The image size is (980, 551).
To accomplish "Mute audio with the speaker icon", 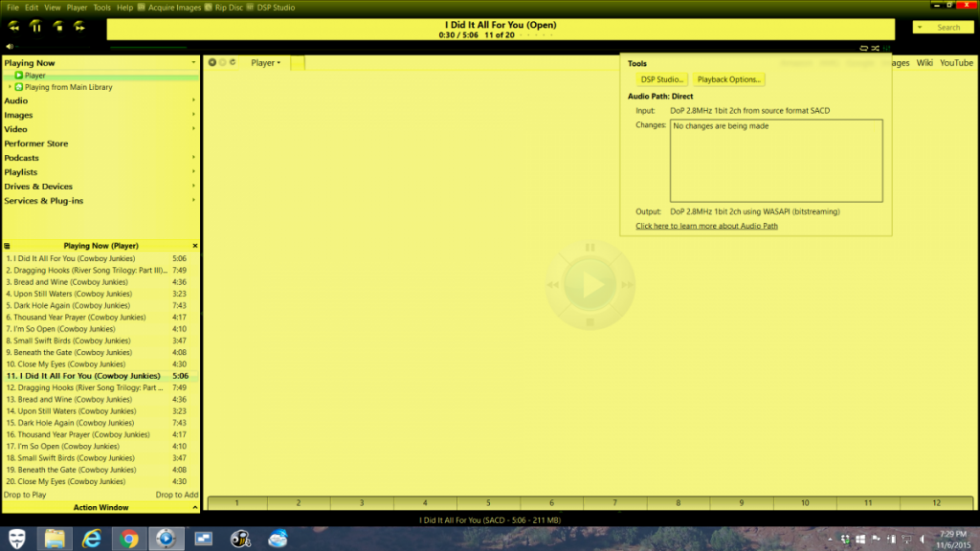I will pos(10,46).
